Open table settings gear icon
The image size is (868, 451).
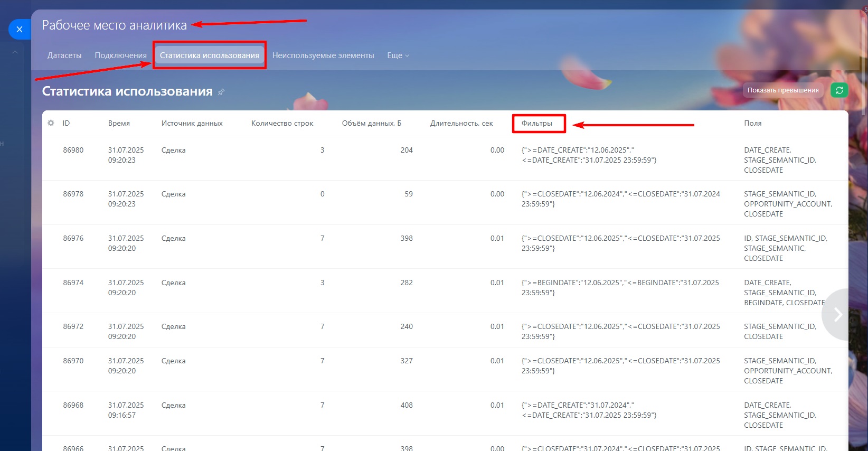click(51, 123)
